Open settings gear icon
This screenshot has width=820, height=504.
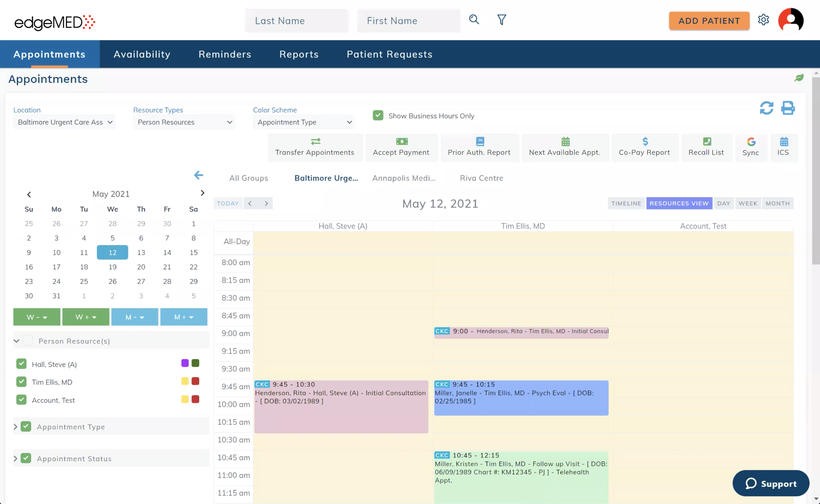763,20
